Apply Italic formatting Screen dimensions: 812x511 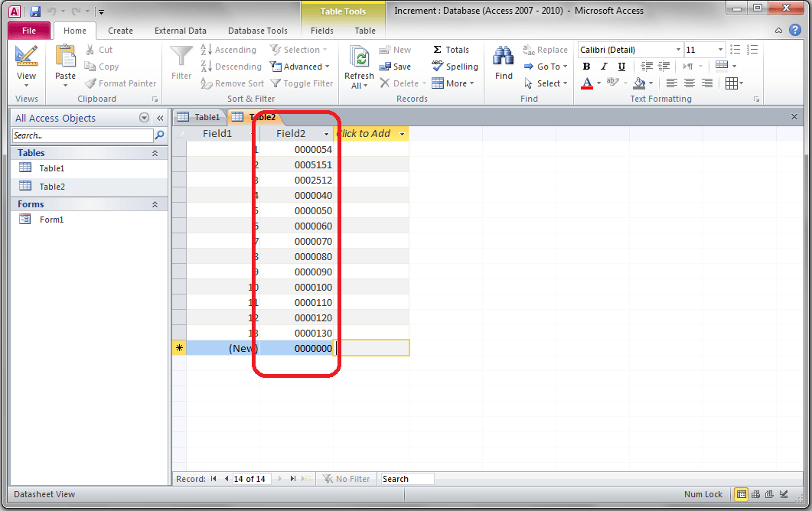[x=604, y=67]
